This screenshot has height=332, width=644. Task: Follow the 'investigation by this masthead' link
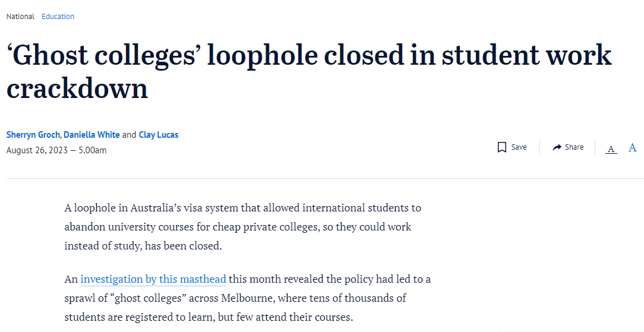tap(153, 279)
